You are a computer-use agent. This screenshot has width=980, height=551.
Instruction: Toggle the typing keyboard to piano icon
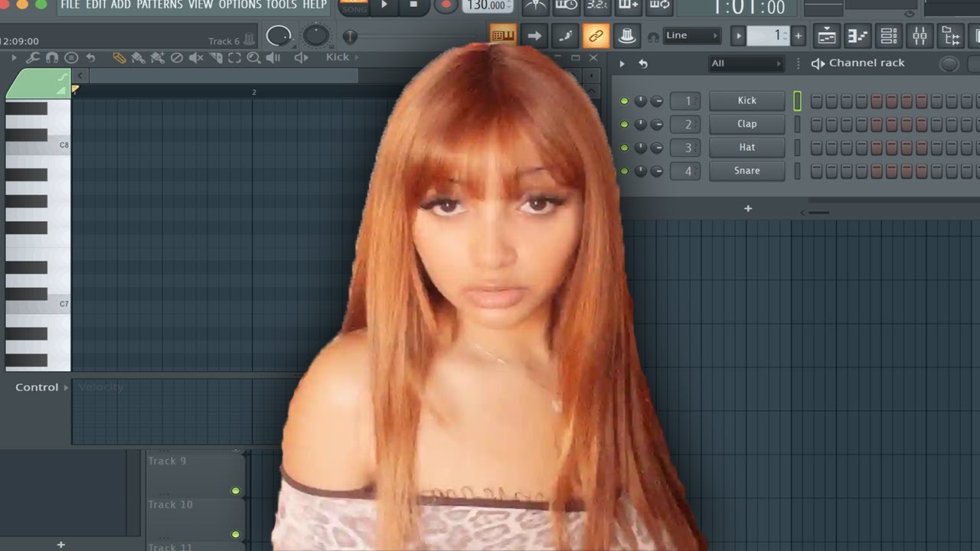[503, 35]
